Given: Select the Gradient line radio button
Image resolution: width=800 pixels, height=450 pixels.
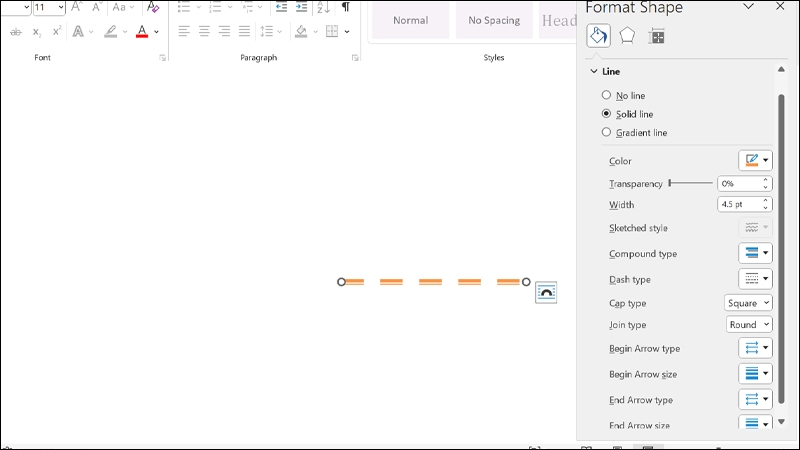Looking at the screenshot, I should [x=606, y=132].
